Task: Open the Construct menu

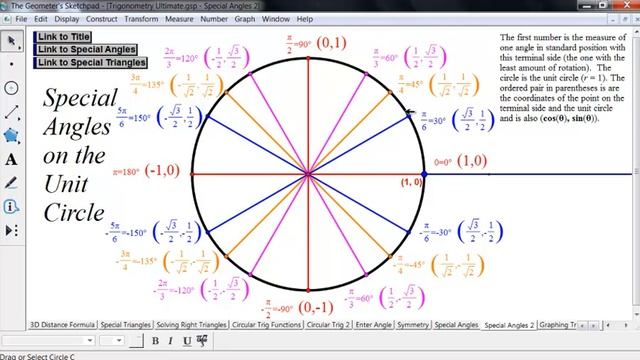Action: pyautogui.click(x=102, y=19)
